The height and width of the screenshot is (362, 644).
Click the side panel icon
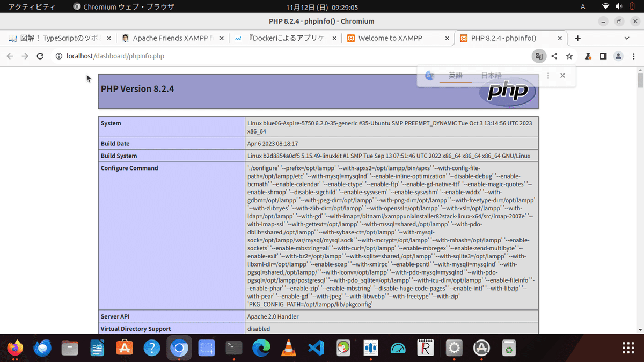click(603, 56)
